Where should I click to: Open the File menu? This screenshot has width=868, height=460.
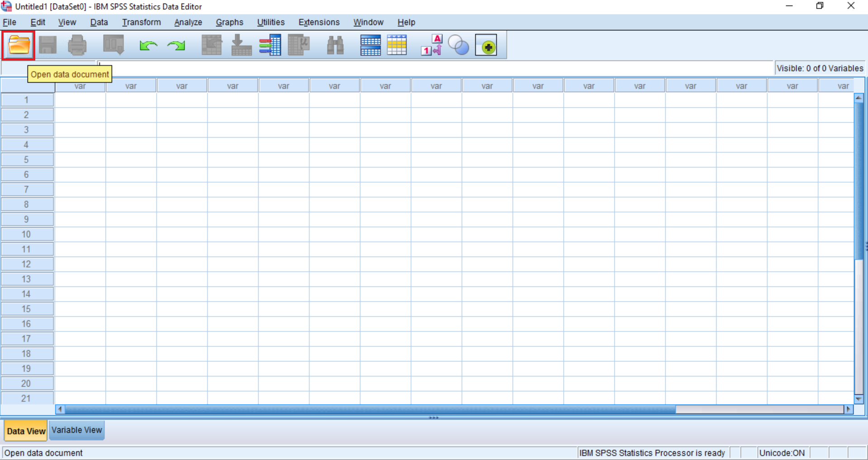click(9, 22)
